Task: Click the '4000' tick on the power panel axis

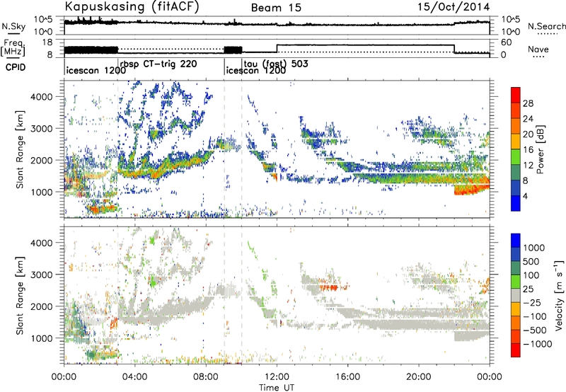Action: click(42, 97)
